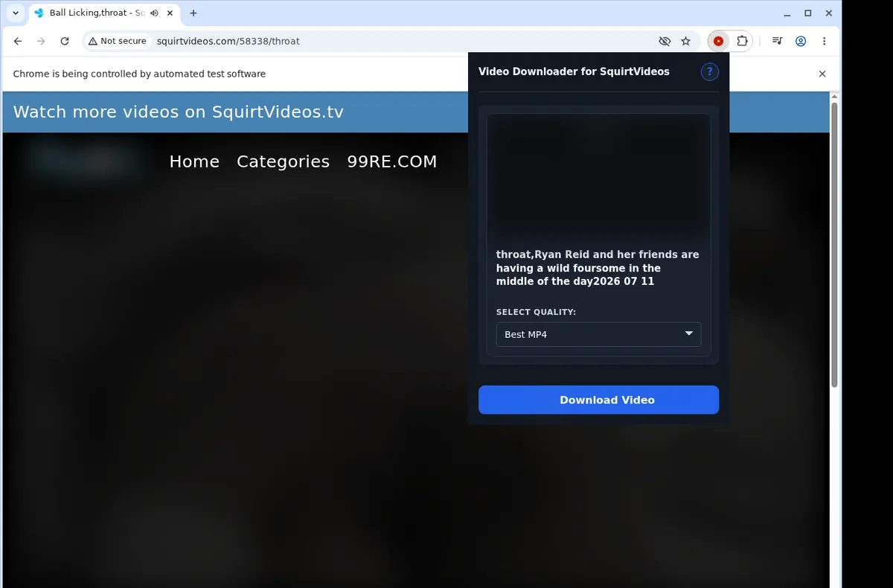
Task: Open the tab search dropdown arrow
Action: coord(16,13)
